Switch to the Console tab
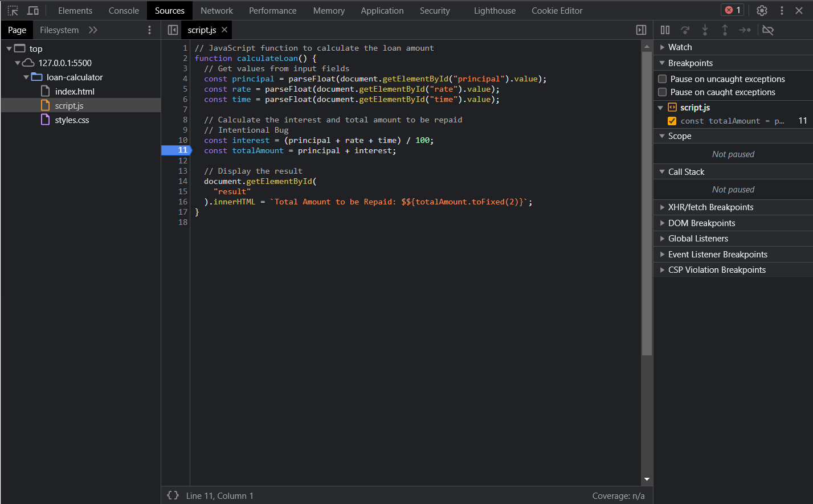 pos(124,10)
